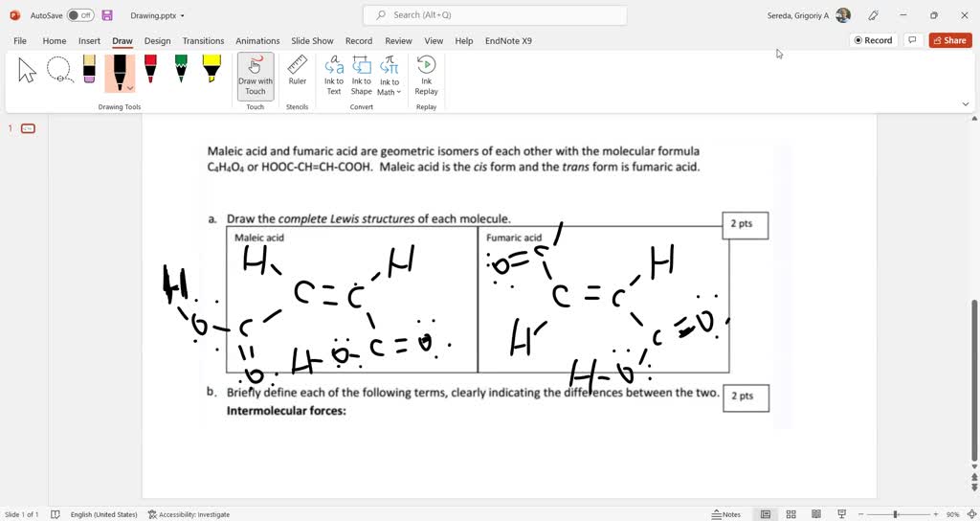This screenshot has height=521, width=980.
Task: Open the Record tab
Action: [x=359, y=40]
